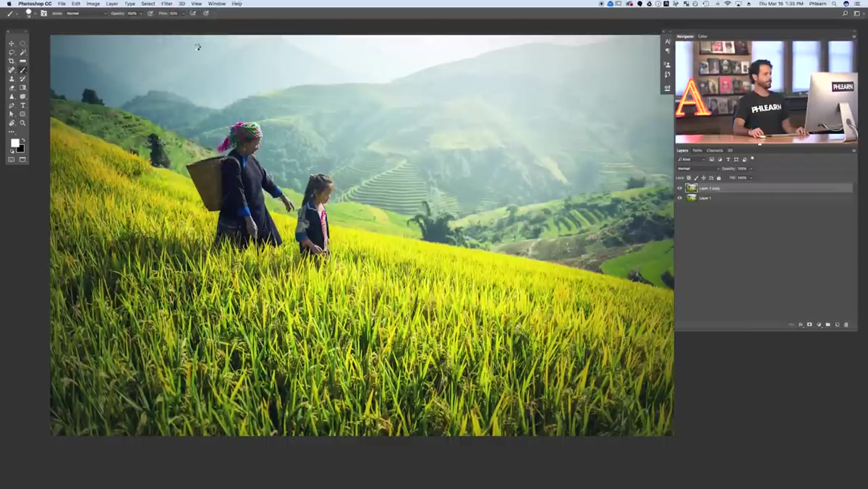Change the screen mode
This screenshot has width=868, height=489.
pos(22,159)
